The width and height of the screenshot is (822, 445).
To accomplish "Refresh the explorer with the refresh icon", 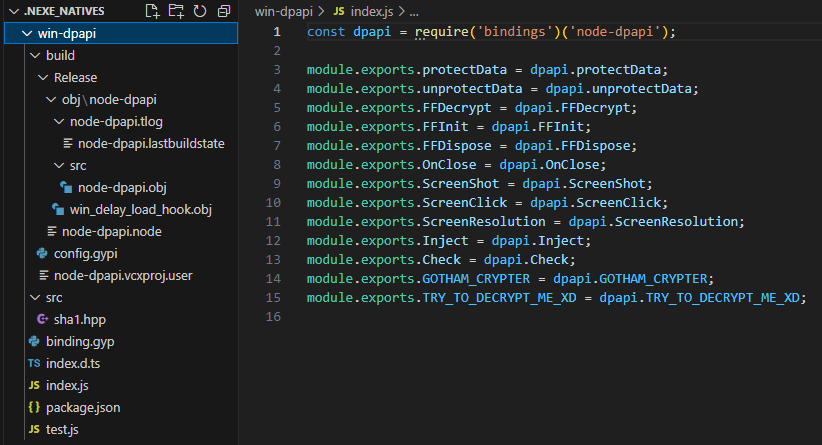I will 200,11.
